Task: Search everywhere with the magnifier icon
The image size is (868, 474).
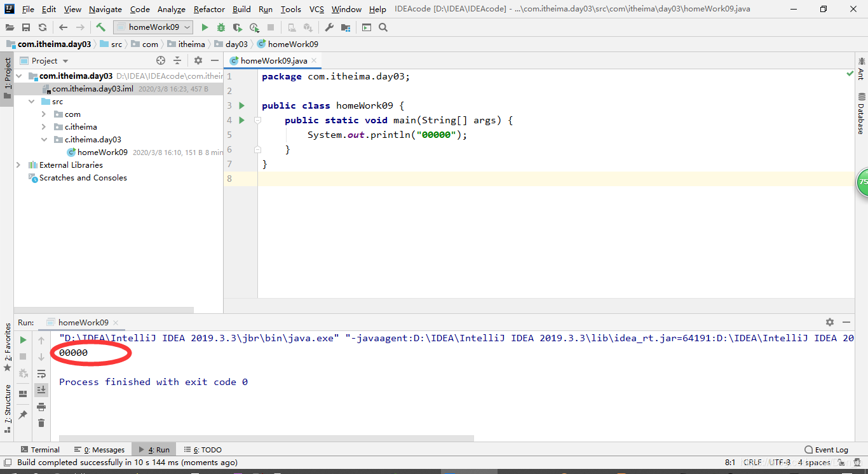Action: [x=383, y=27]
